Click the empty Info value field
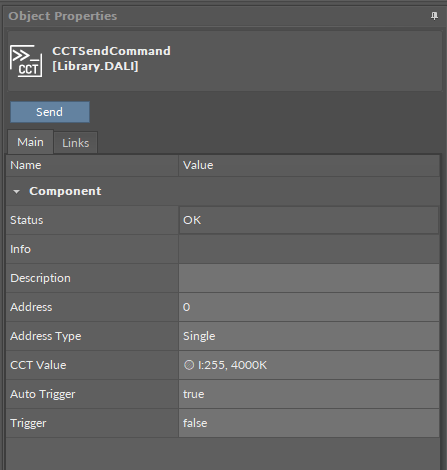 (x=309, y=249)
